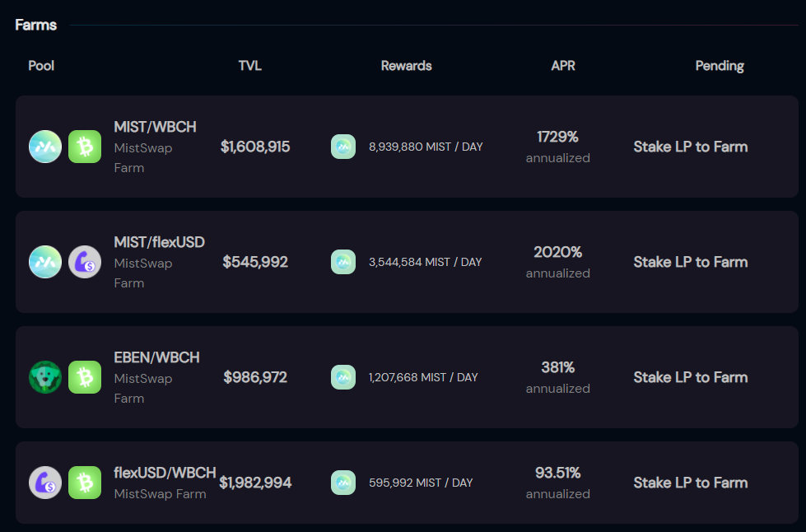The width and height of the screenshot is (806, 532).
Task: Sort farms by the Rewards column header
Action: pos(406,66)
